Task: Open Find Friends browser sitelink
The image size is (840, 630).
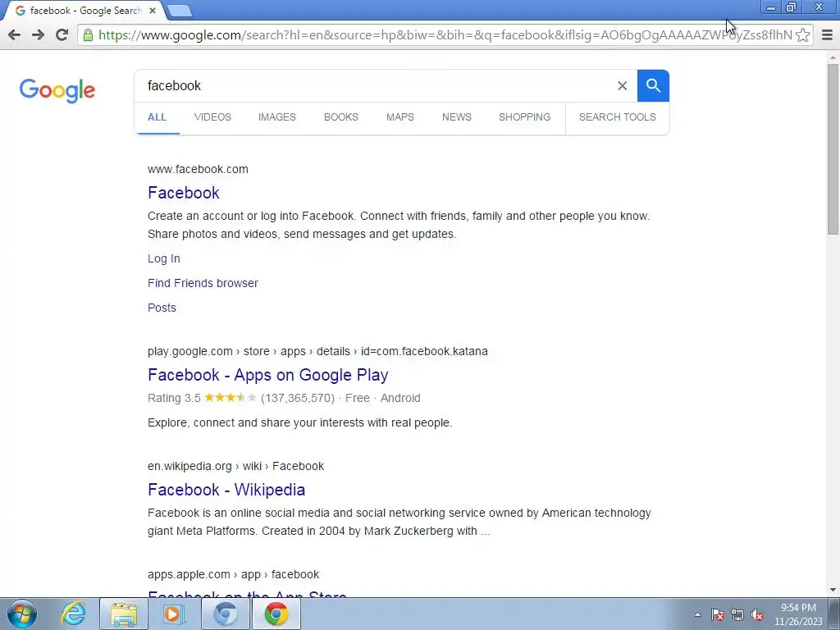Action: [x=203, y=283]
